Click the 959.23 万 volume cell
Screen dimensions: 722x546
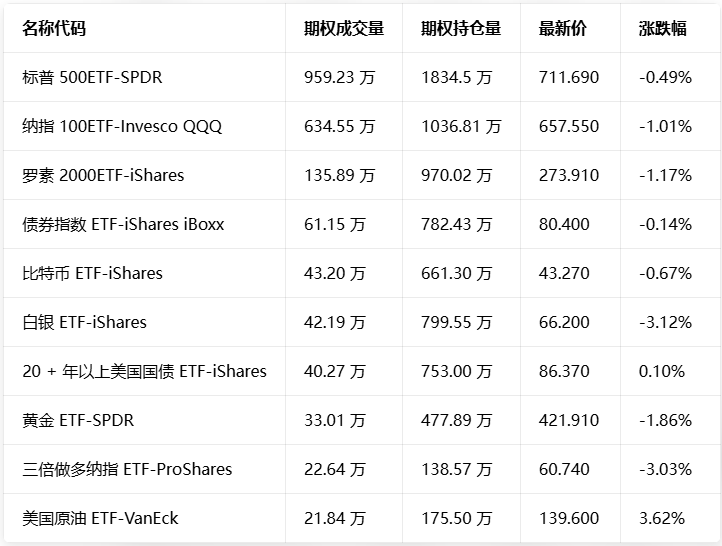tap(339, 77)
